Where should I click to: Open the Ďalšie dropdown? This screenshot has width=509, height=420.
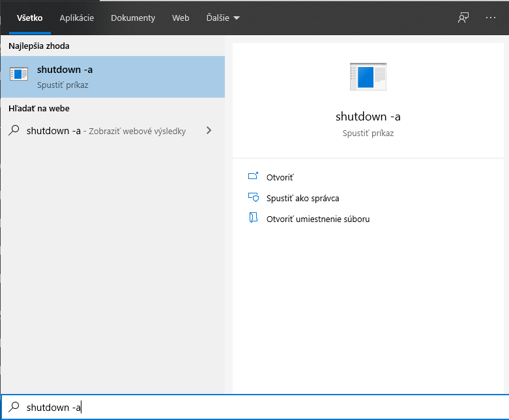tap(223, 18)
